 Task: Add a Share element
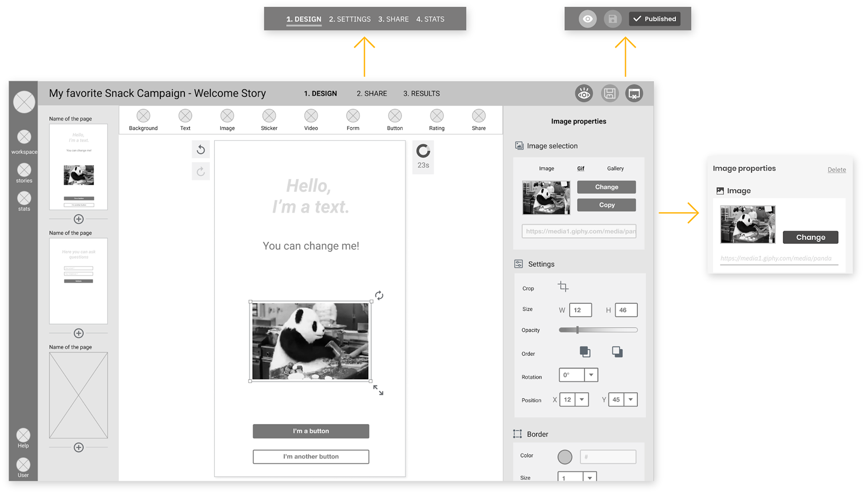tap(479, 120)
